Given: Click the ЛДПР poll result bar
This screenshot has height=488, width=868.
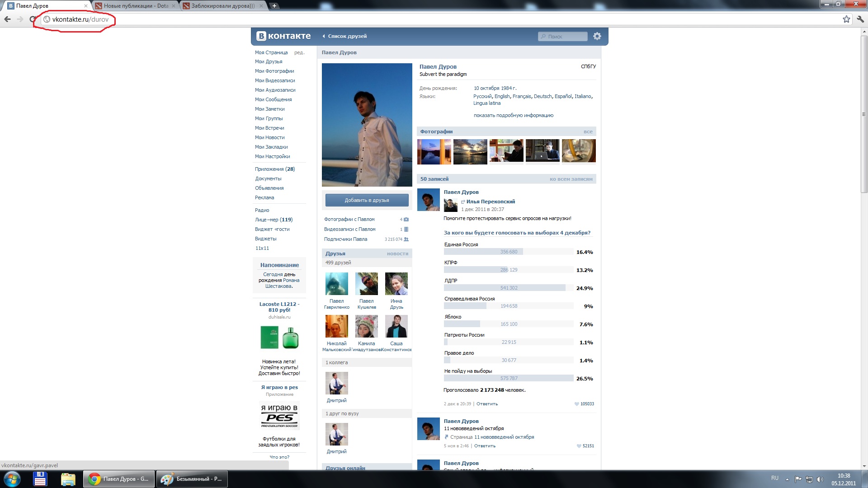Looking at the screenshot, I should 509,288.
